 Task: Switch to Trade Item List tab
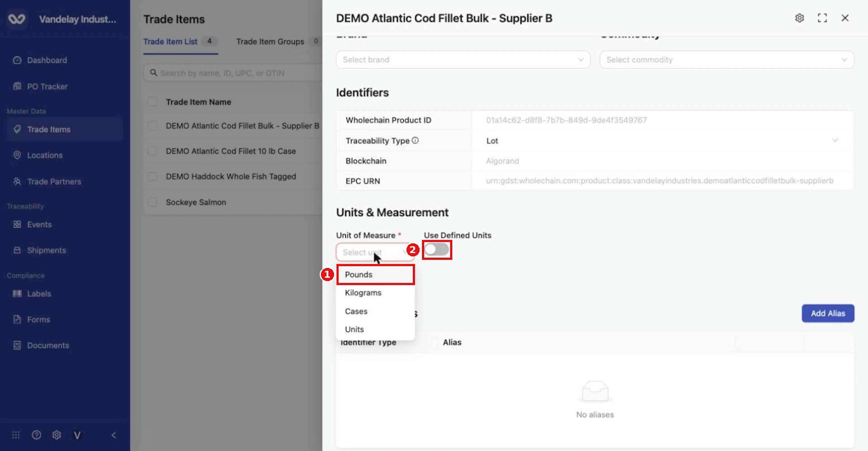click(x=181, y=41)
